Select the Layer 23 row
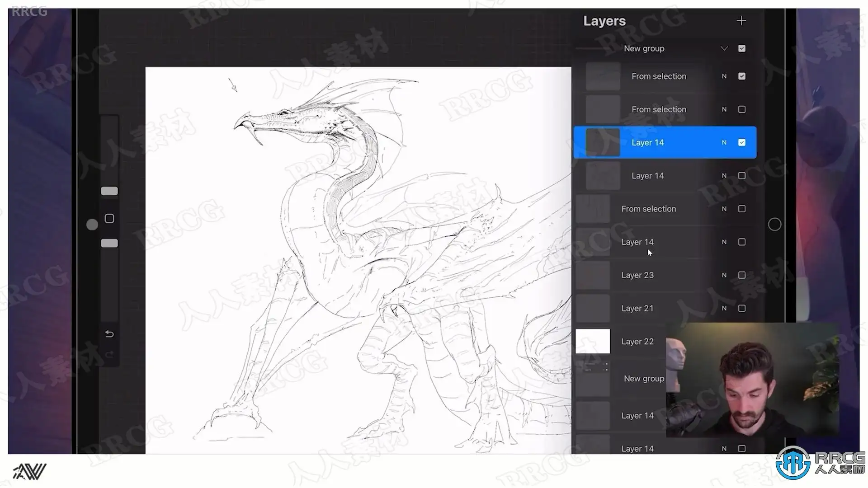The image size is (868, 488). (637, 275)
